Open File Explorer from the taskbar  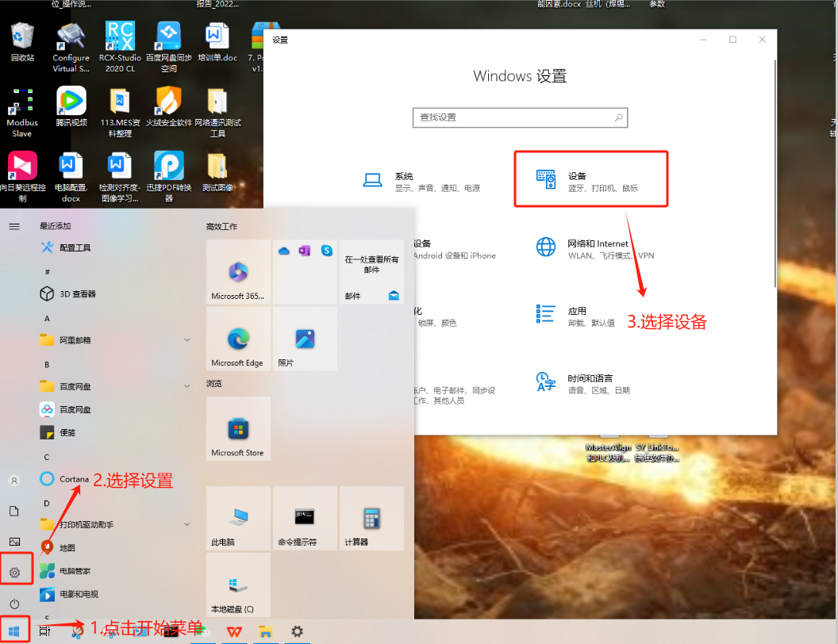(x=265, y=631)
